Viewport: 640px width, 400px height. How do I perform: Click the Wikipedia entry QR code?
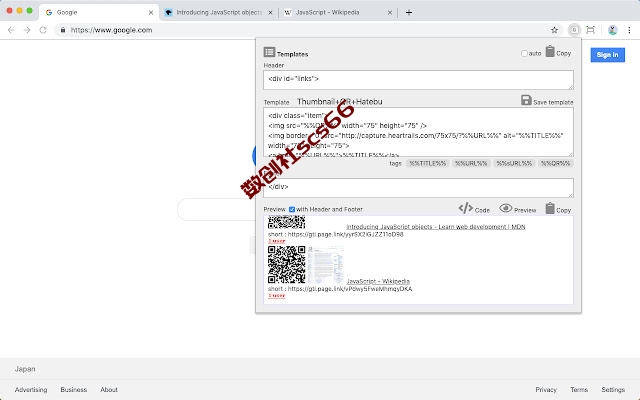(x=287, y=264)
